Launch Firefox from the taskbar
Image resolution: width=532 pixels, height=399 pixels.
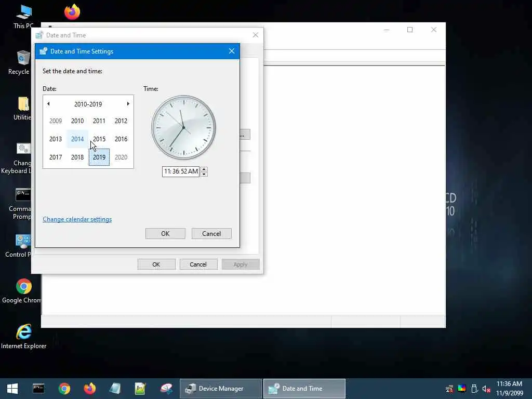click(89, 389)
